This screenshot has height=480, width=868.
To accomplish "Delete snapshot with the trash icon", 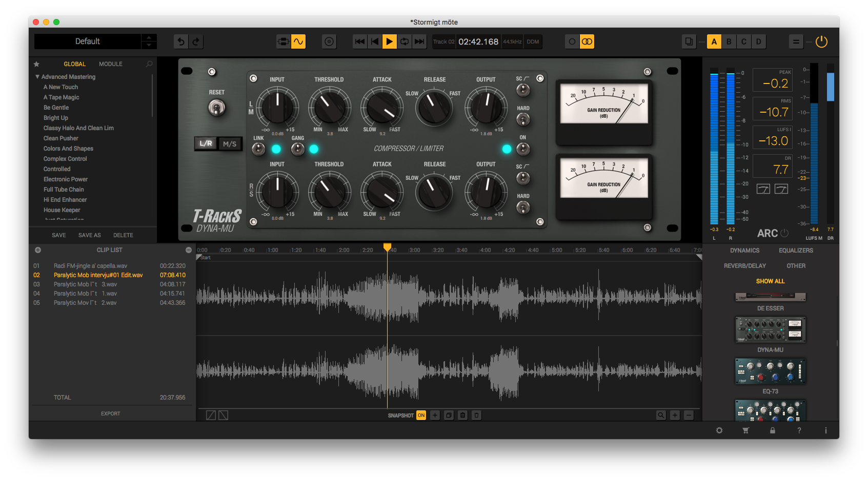I will pos(476,415).
